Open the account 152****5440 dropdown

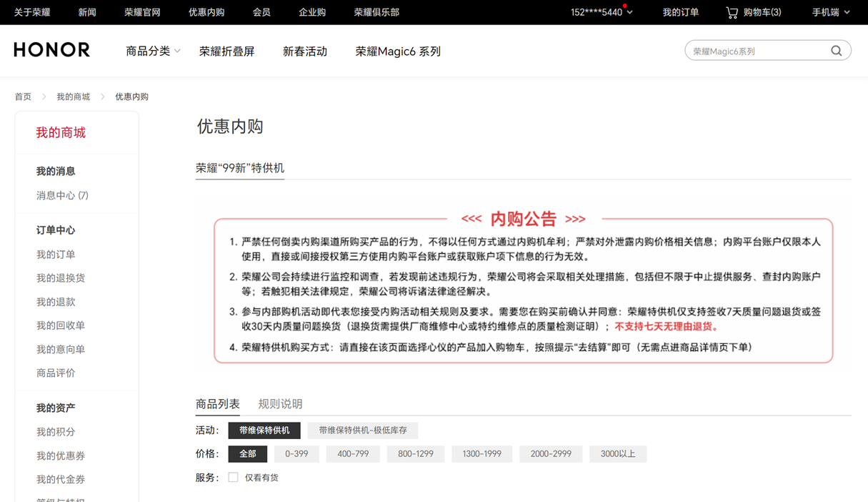coord(602,12)
